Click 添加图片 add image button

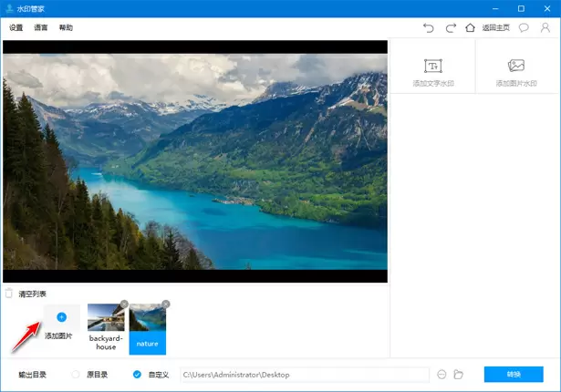pyautogui.click(x=62, y=325)
